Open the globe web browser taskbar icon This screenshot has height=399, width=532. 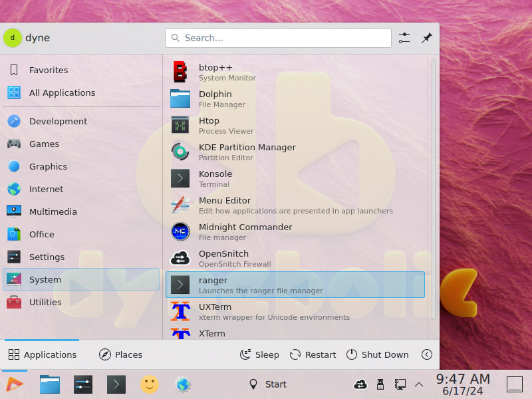coord(183,384)
